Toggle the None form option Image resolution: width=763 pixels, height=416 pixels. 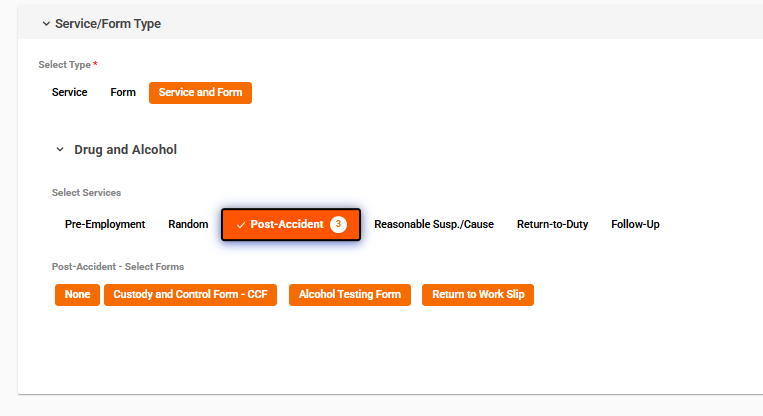(77, 295)
